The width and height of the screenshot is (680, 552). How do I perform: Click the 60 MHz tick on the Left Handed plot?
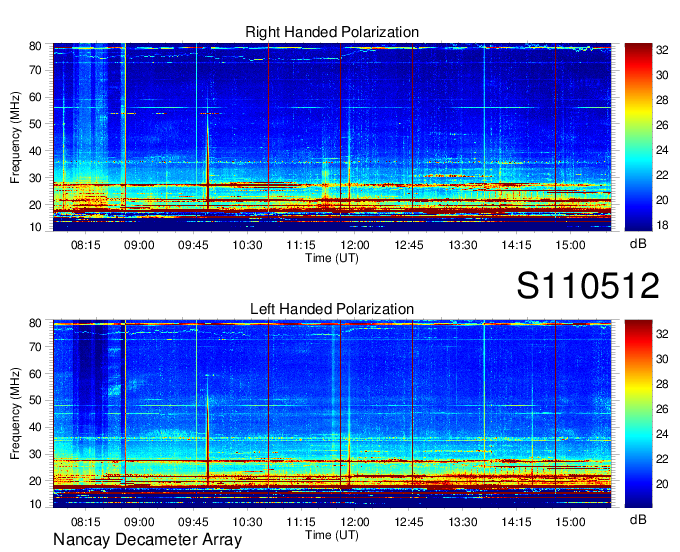pyautogui.click(x=35, y=374)
